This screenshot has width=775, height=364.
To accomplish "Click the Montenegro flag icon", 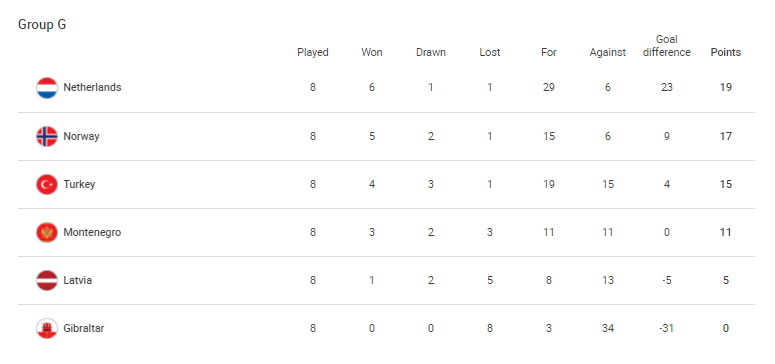I will click(47, 232).
